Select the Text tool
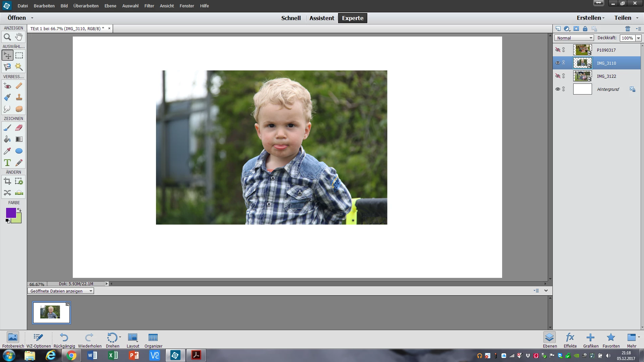Image resolution: width=644 pixels, height=362 pixels. (x=7, y=163)
